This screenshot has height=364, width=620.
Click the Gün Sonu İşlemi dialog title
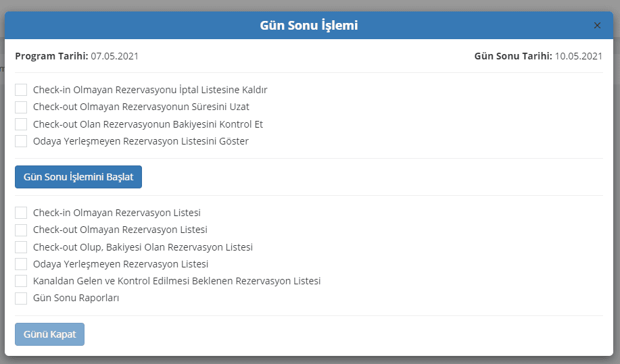[309, 25]
